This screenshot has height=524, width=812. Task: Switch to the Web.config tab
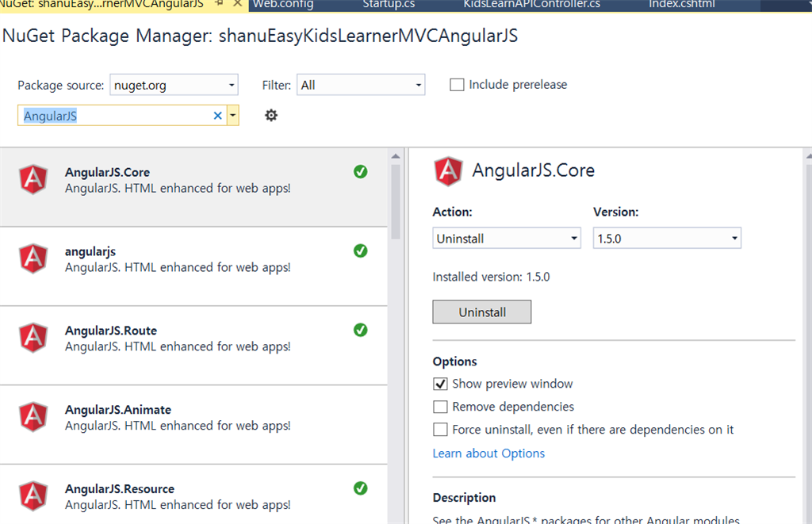(x=283, y=4)
